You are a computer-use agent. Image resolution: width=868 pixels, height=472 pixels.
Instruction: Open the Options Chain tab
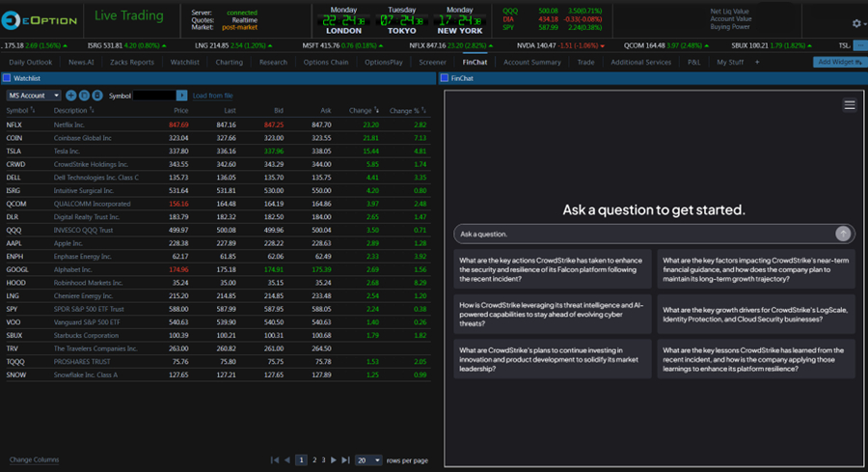326,62
